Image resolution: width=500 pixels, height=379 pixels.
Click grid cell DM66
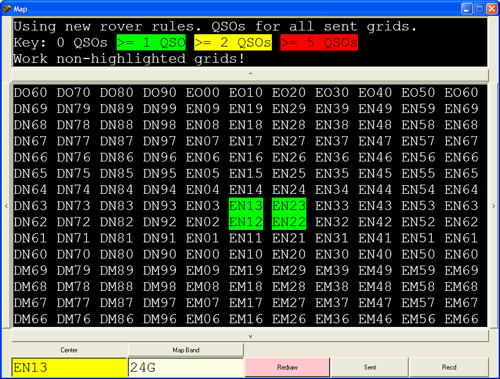30,319
